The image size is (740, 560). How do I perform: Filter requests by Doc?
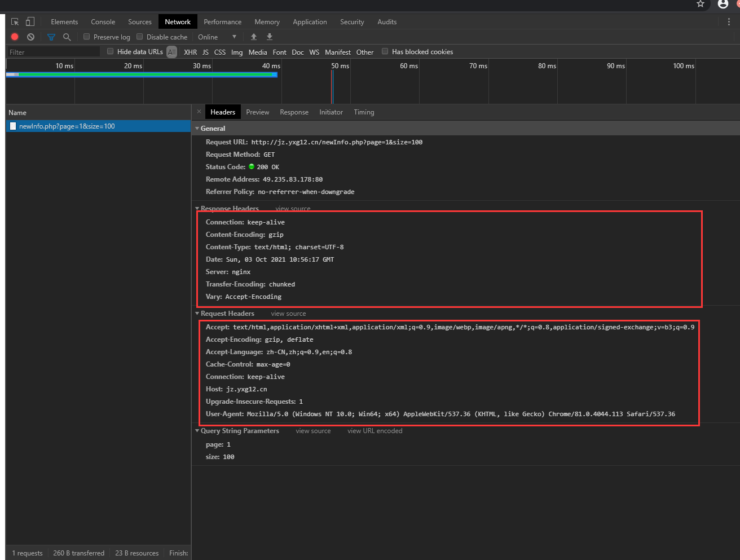298,52
